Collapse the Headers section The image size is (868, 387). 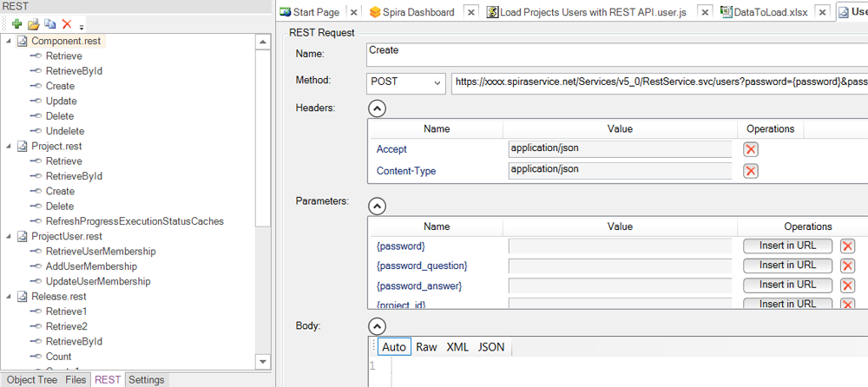pos(377,108)
